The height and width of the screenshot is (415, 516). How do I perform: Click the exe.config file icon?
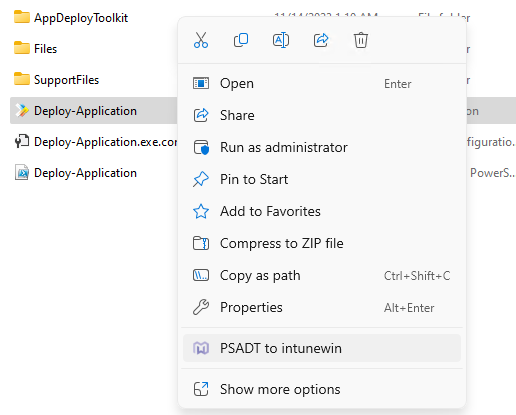(x=22, y=141)
